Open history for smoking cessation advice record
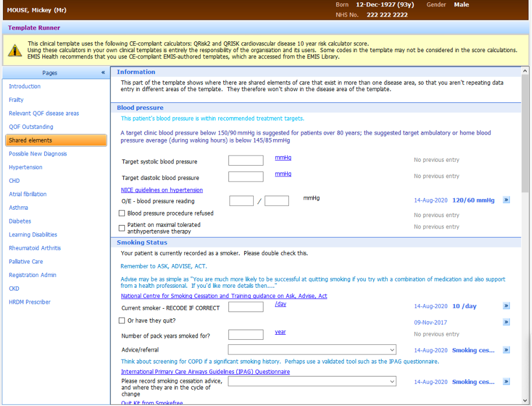The image size is (532, 406). click(507, 382)
